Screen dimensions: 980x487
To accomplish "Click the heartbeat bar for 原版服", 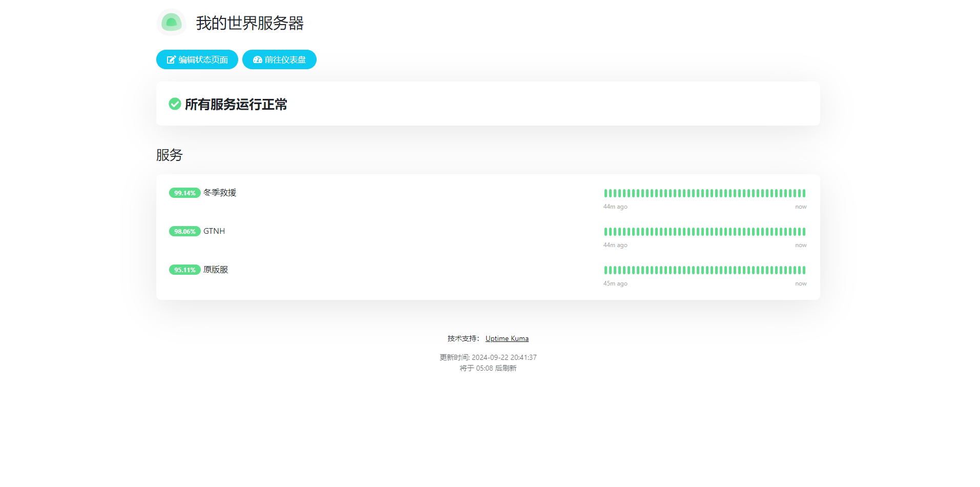I will point(705,270).
